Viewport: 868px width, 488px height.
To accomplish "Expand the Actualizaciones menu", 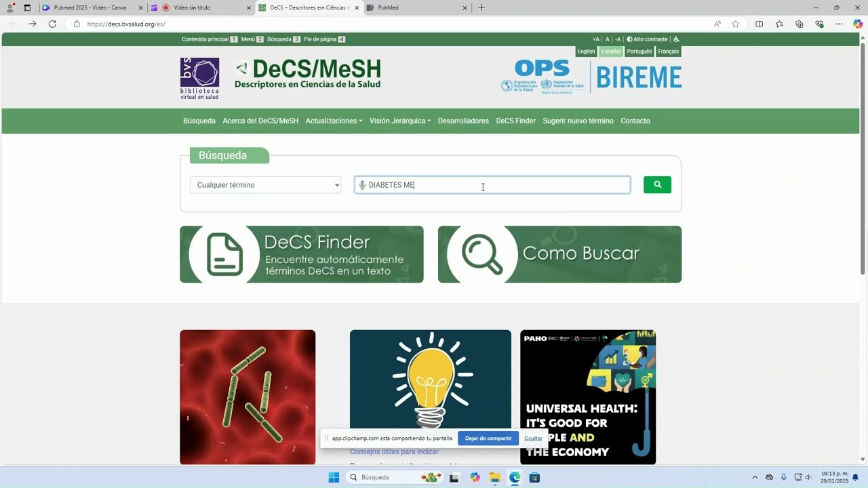I will tap(334, 121).
